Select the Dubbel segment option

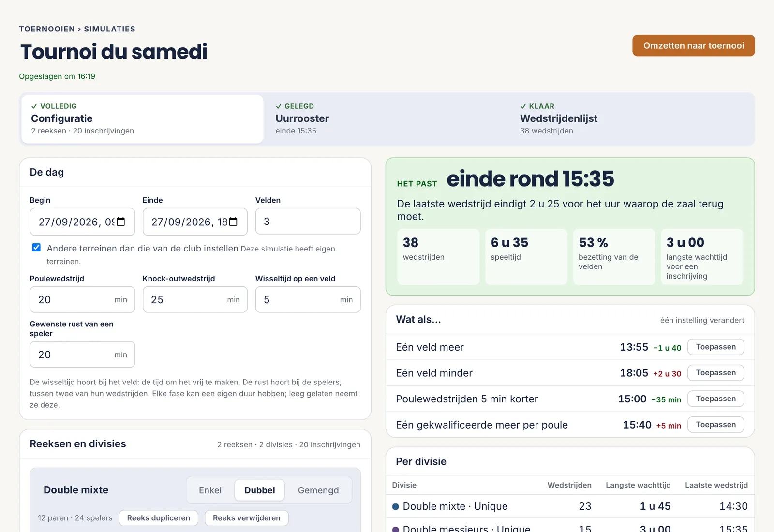259,490
